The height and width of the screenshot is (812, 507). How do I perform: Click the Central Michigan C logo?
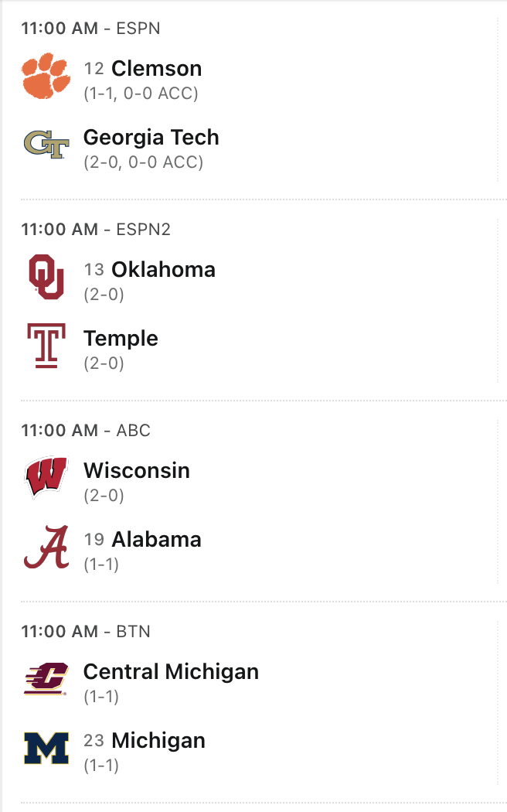pos(46,679)
